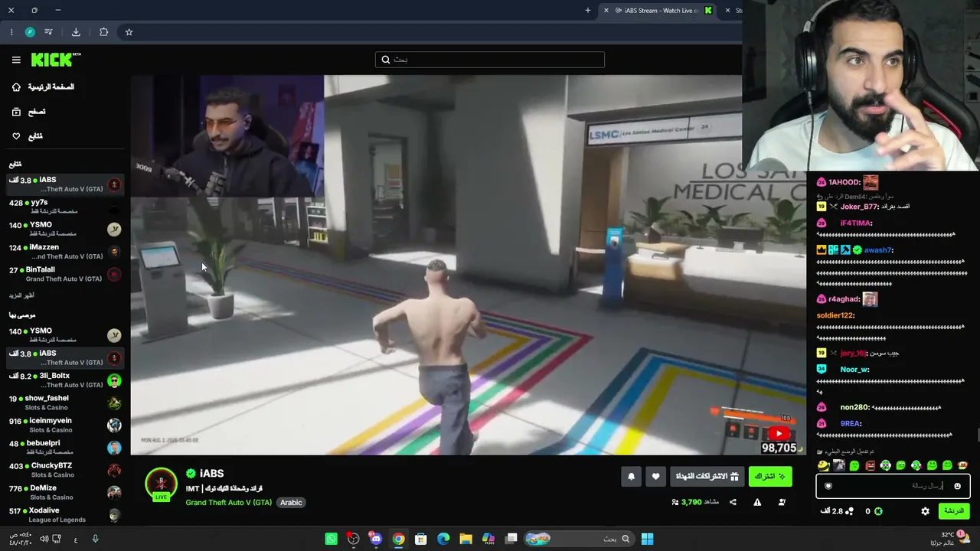Click username awash7 in chat
The height and width of the screenshot is (551, 980).
(x=879, y=250)
